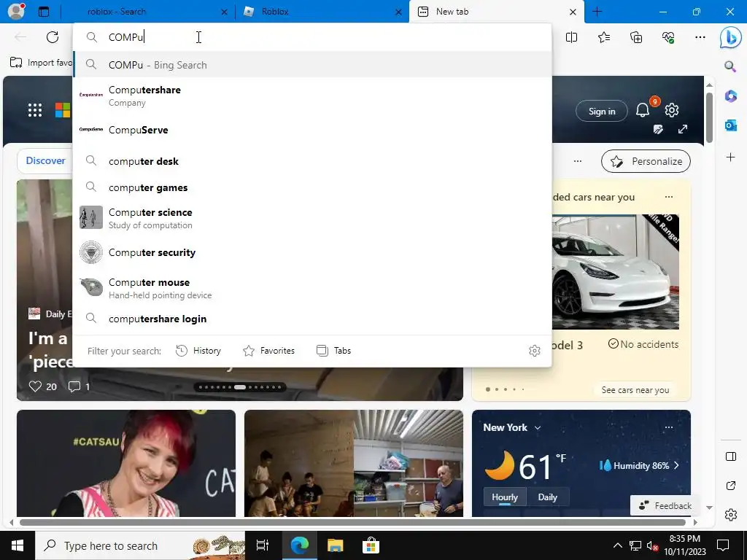
Task: Choose the Computer science suggestion
Action: point(312,218)
